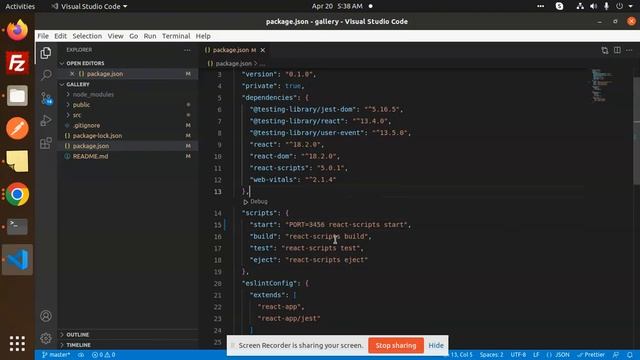Open the Terminal menu
Screen dimensions: 640x360
(176, 36)
